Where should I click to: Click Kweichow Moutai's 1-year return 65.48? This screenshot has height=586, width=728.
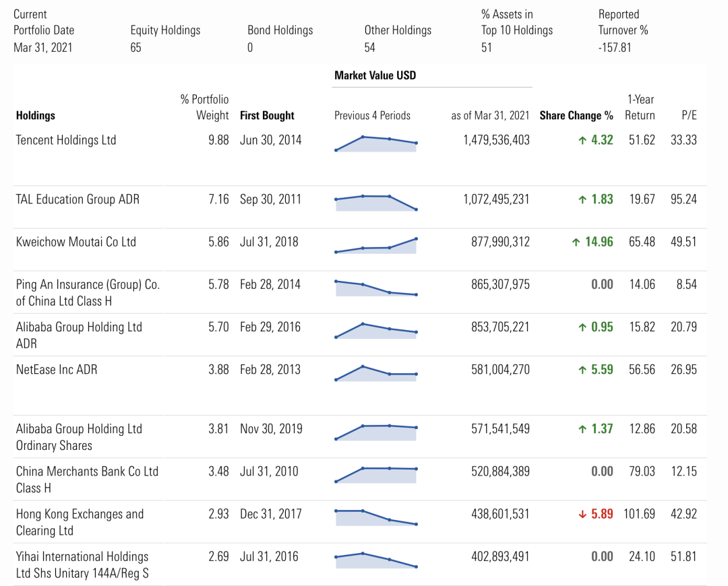pos(642,242)
